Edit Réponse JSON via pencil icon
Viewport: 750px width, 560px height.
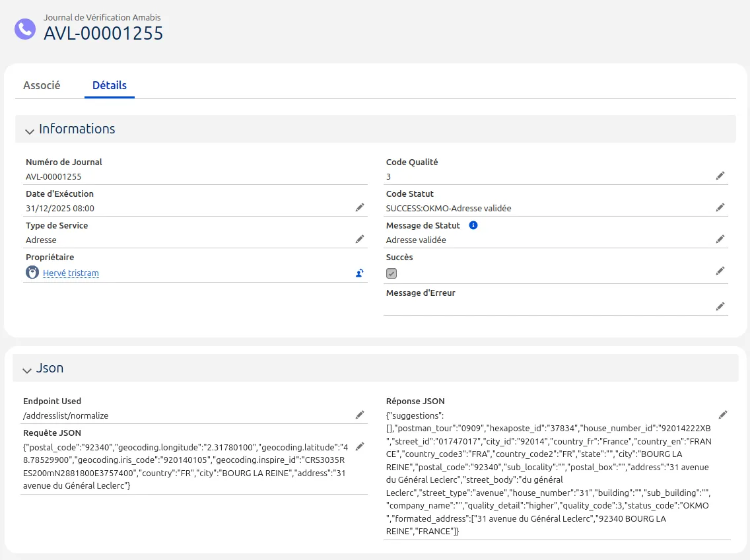(x=723, y=415)
